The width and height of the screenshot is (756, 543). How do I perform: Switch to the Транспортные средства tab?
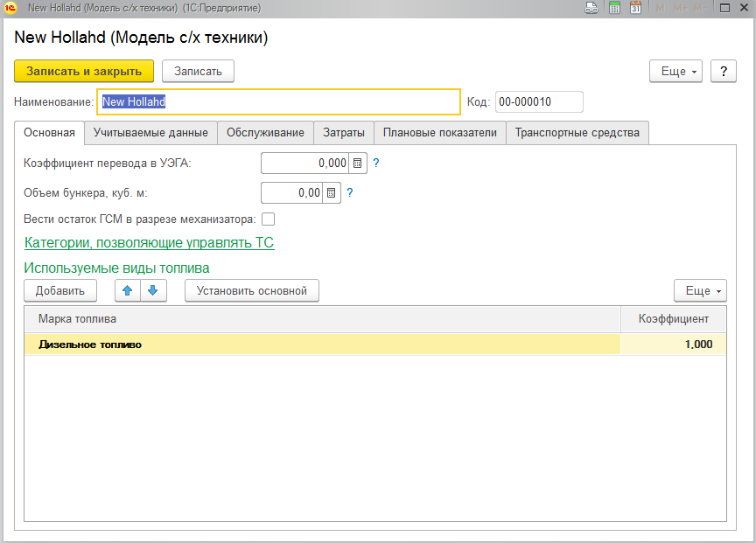point(577,133)
